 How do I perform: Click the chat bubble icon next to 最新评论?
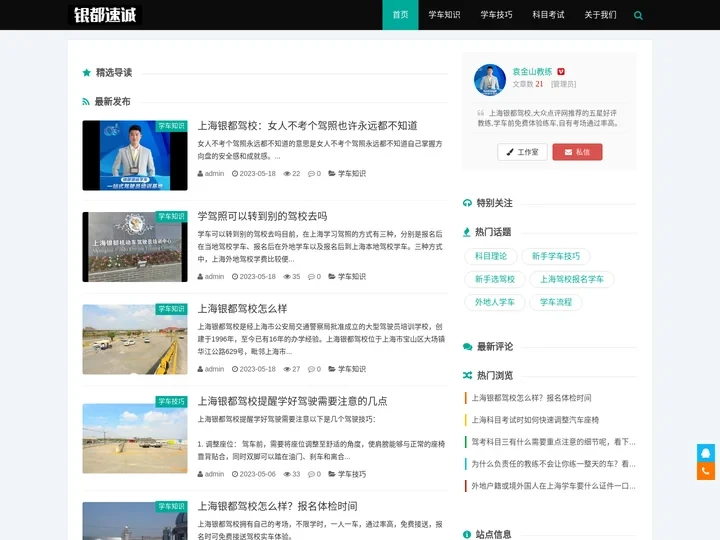[467, 347]
